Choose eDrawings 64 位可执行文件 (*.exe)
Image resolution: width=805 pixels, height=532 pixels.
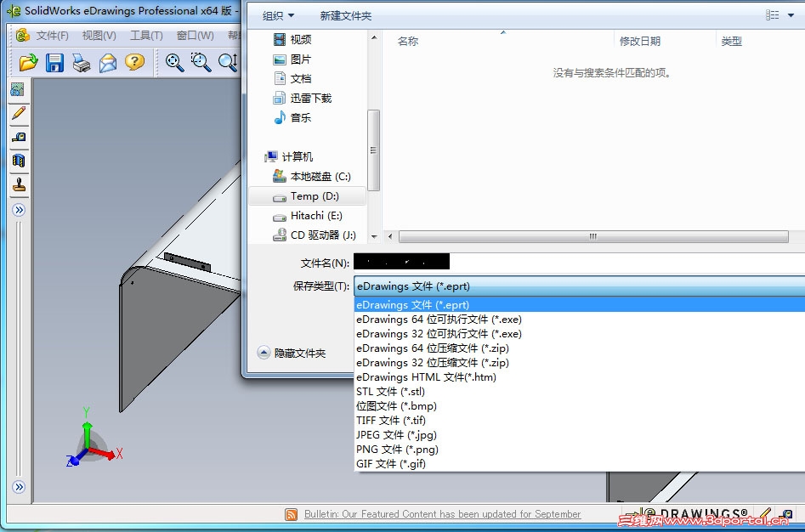tap(580, 319)
